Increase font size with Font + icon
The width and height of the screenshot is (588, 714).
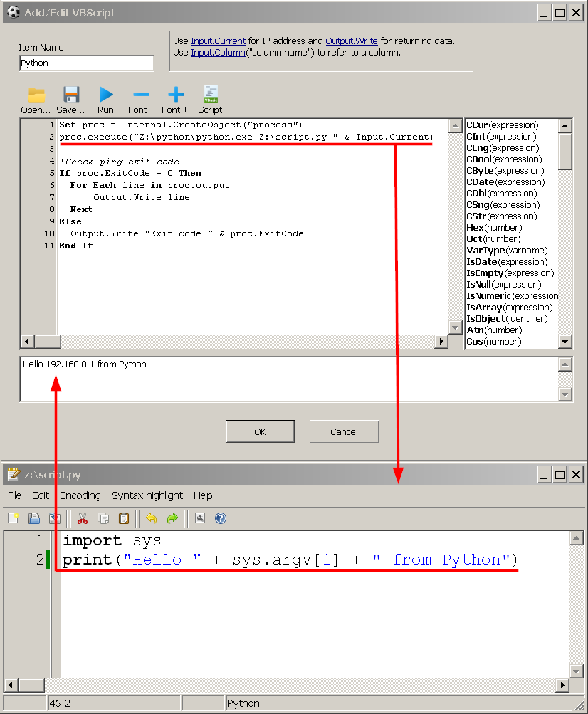[x=175, y=95]
